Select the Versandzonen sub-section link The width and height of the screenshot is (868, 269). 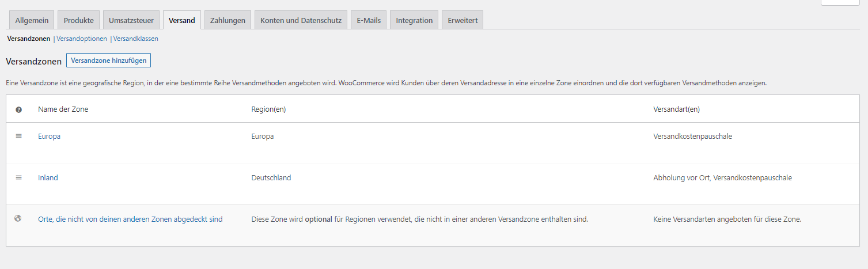[29, 39]
